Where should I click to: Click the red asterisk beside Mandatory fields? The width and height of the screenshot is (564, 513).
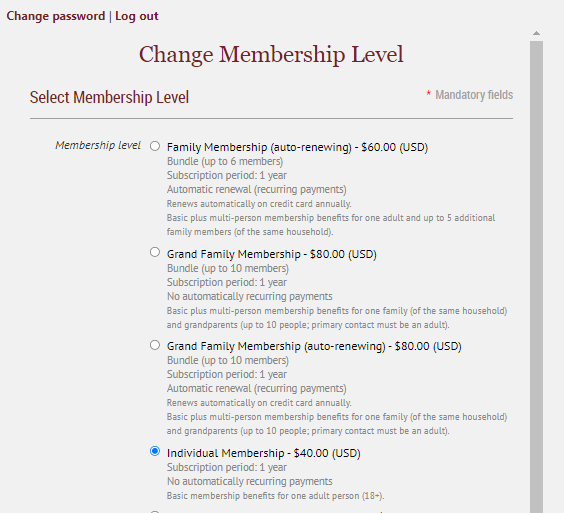pos(428,94)
